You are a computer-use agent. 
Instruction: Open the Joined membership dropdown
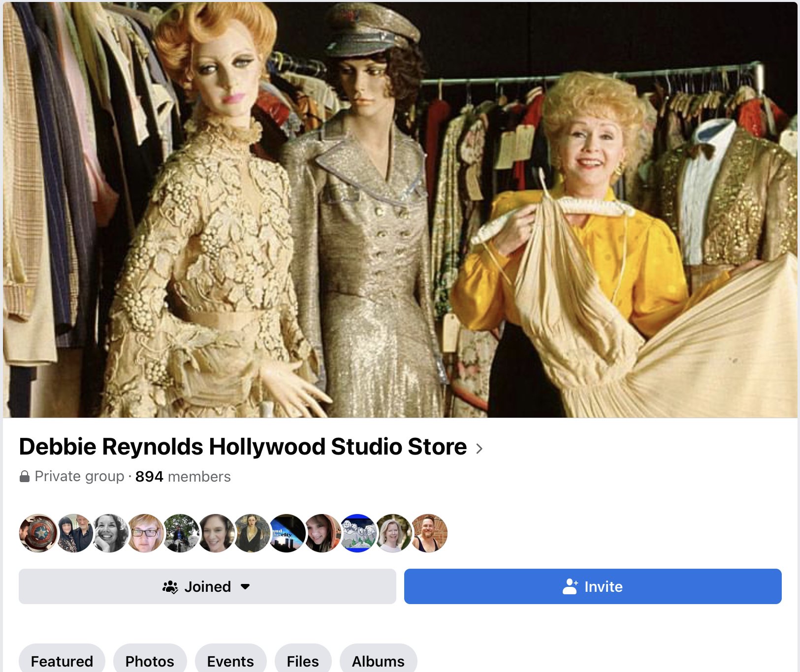(x=207, y=586)
